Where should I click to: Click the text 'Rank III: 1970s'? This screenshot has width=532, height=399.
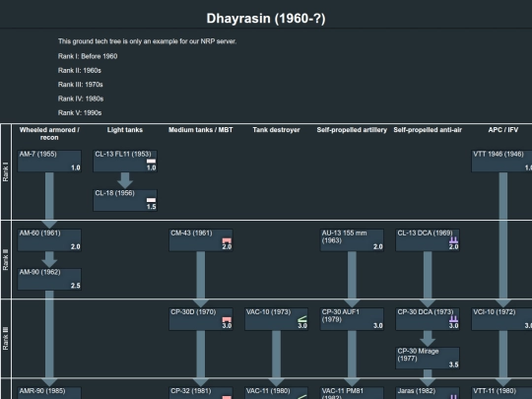click(x=81, y=85)
